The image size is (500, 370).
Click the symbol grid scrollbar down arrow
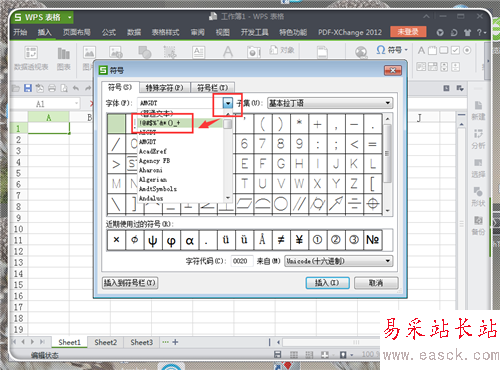[387, 211]
